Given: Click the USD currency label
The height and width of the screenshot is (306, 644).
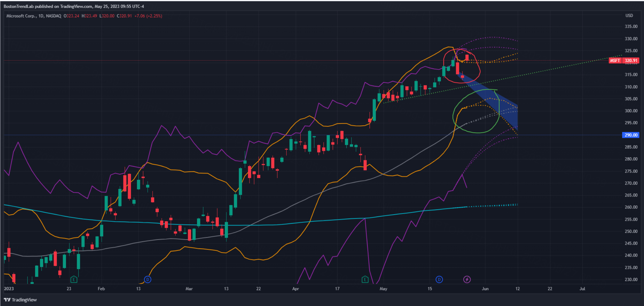Looking at the screenshot, I should (x=629, y=16).
